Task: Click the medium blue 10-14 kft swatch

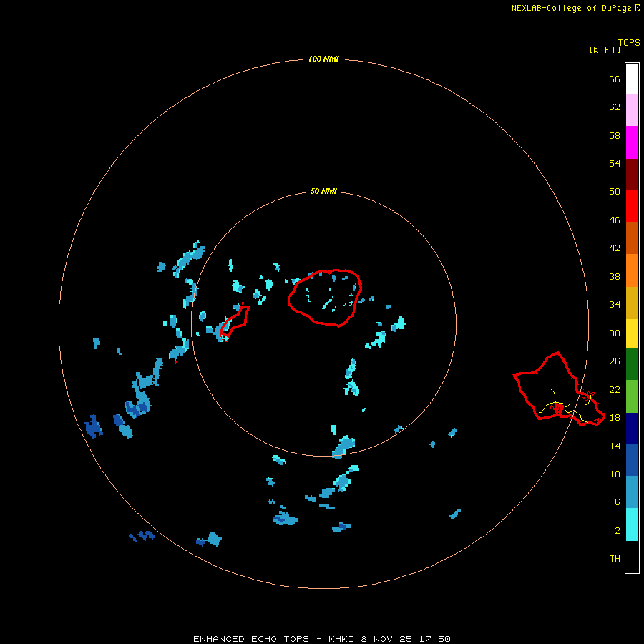Action: pyautogui.click(x=632, y=460)
